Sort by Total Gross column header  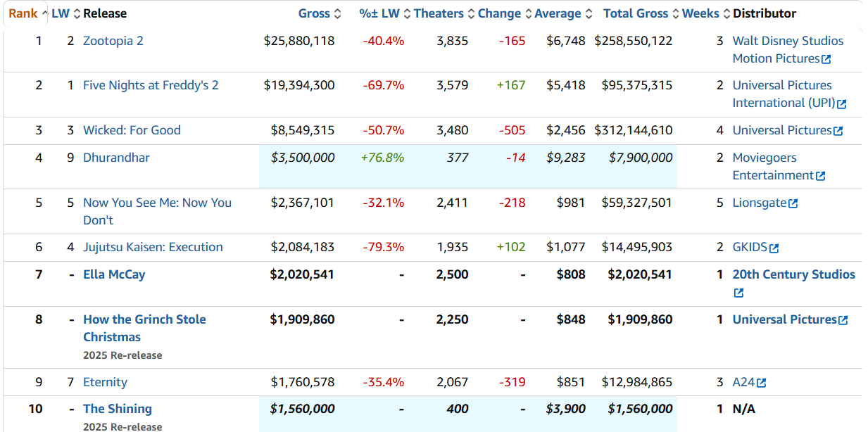(636, 13)
